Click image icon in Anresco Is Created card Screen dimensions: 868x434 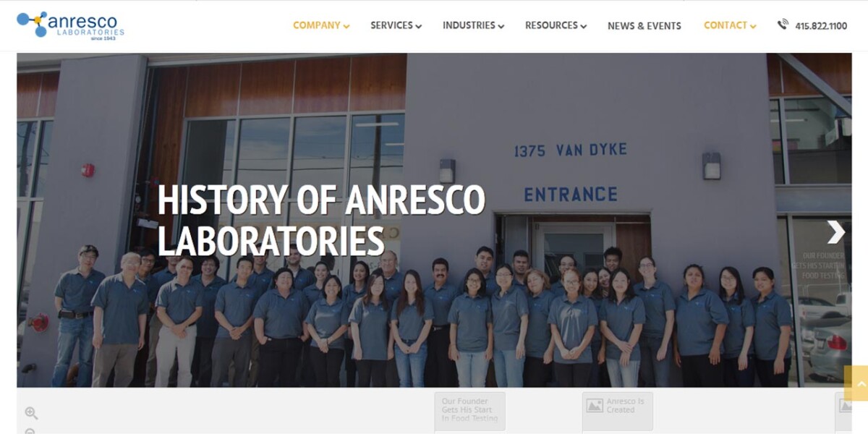pyautogui.click(x=595, y=406)
